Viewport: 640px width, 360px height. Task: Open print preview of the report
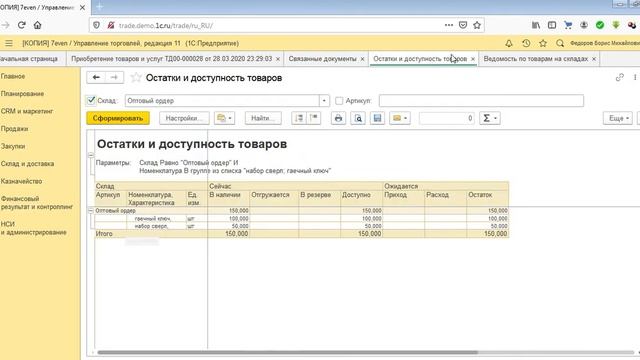pyautogui.click(x=358, y=118)
